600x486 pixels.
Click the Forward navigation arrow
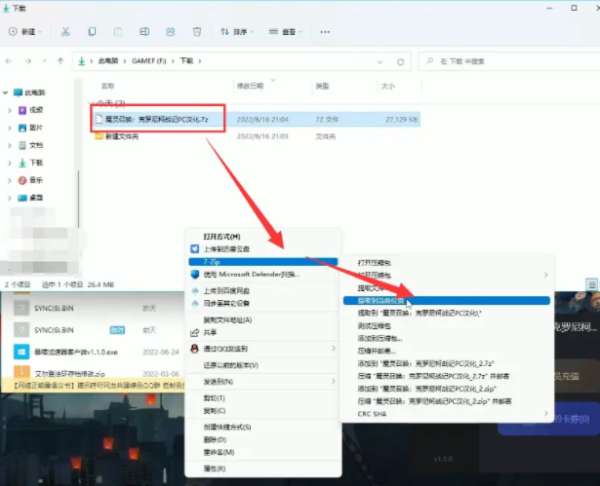coord(28,61)
